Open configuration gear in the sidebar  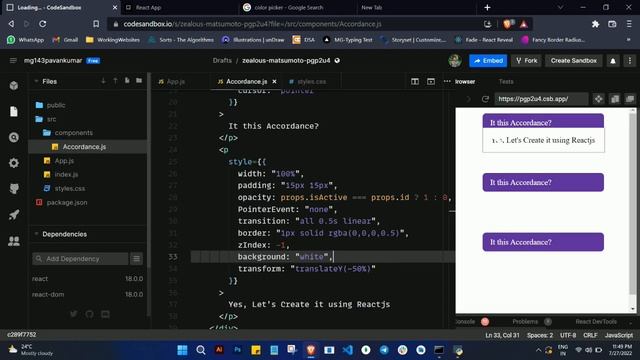click(x=14, y=163)
